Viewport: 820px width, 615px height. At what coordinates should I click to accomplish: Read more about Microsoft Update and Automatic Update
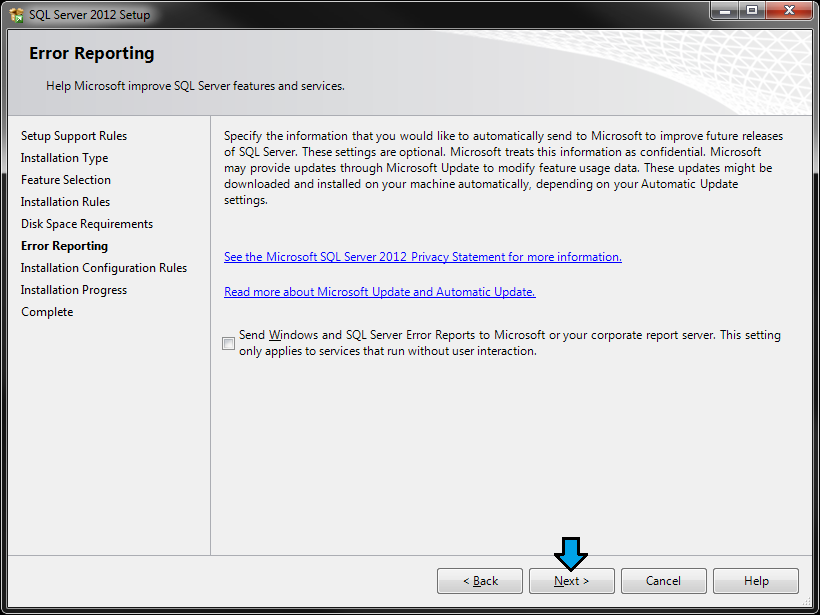click(x=380, y=292)
